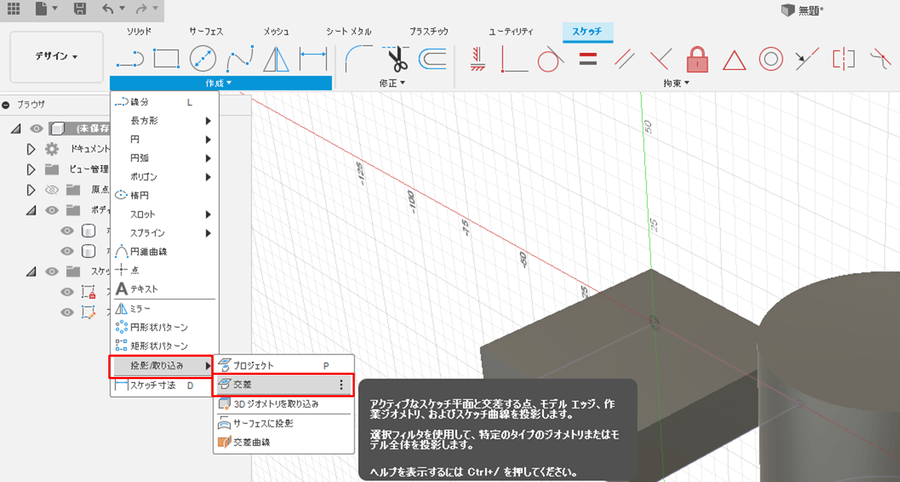Apply Horizontal/Vertical constraint
Viewport: 900px width, 482px height.
(478, 59)
